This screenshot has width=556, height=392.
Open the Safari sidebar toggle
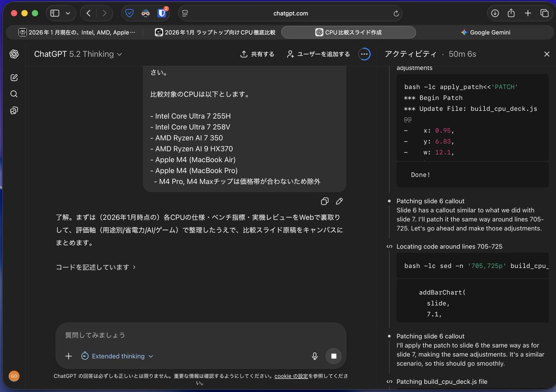pos(55,13)
